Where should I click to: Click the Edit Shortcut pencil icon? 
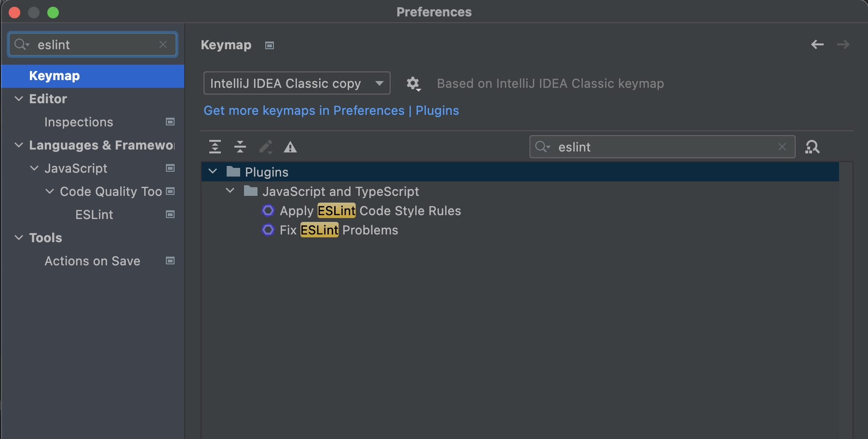(x=265, y=147)
